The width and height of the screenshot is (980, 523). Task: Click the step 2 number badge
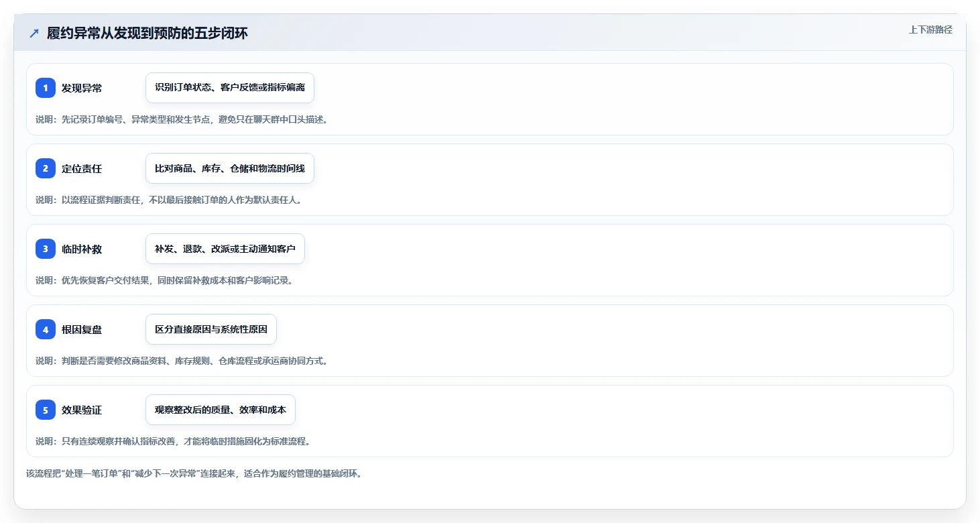[46, 168]
